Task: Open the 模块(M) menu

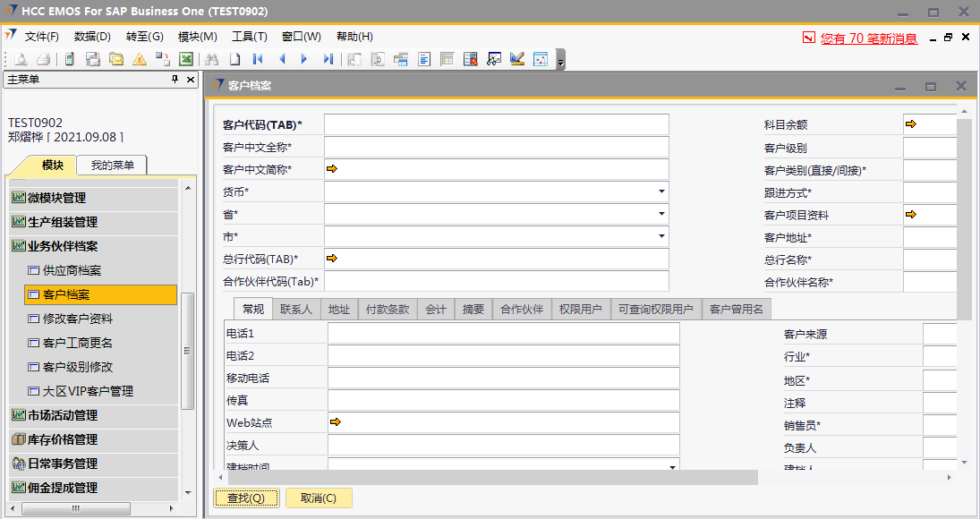Action: [197, 37]
